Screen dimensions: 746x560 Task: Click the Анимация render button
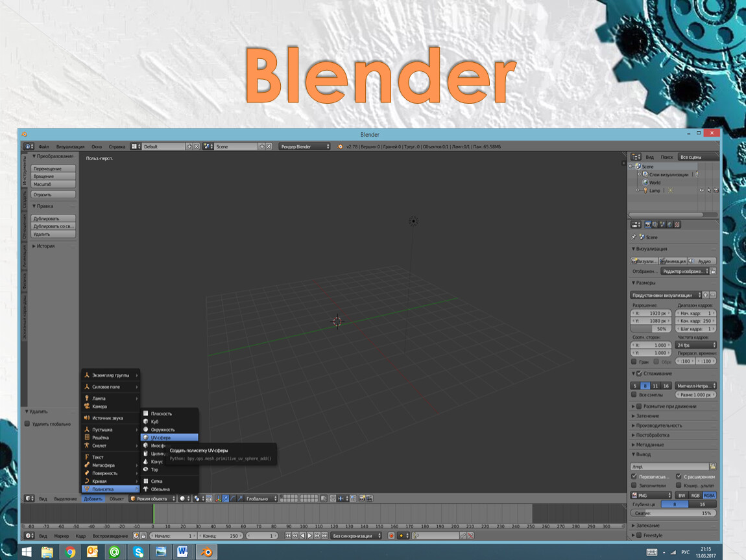coord(673,261)
